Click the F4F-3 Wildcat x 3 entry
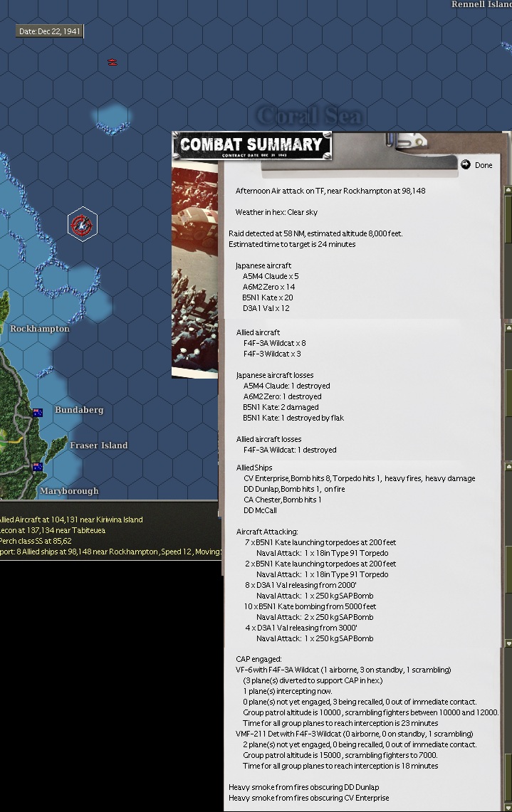The width and height of the screenshot is (512, 812). tap(272, 354)
